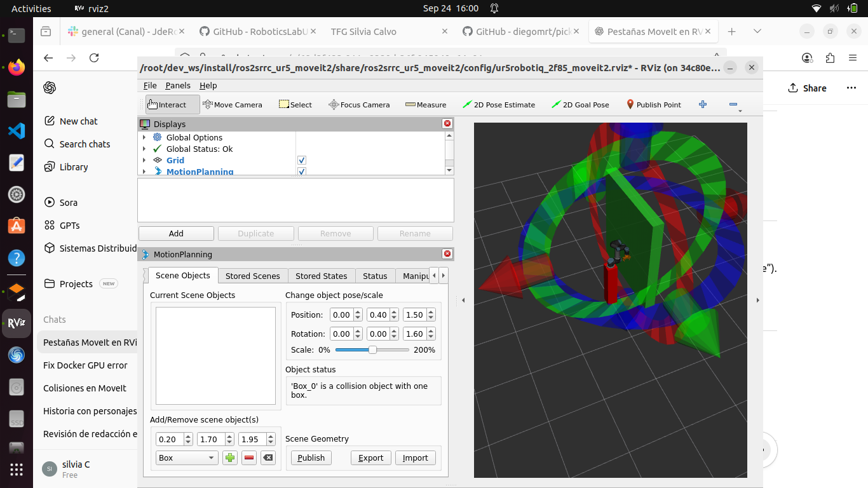The width and height of the screenshot is (868, 488).
Task: Open Visual Studio Code from the dock
Action: coord(17,132)
